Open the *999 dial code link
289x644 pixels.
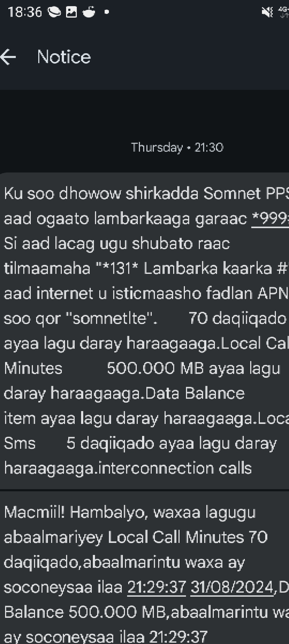270,219
